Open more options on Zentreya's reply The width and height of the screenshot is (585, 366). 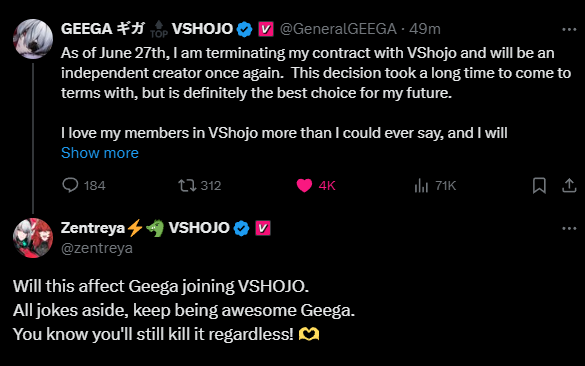point(569,228)
